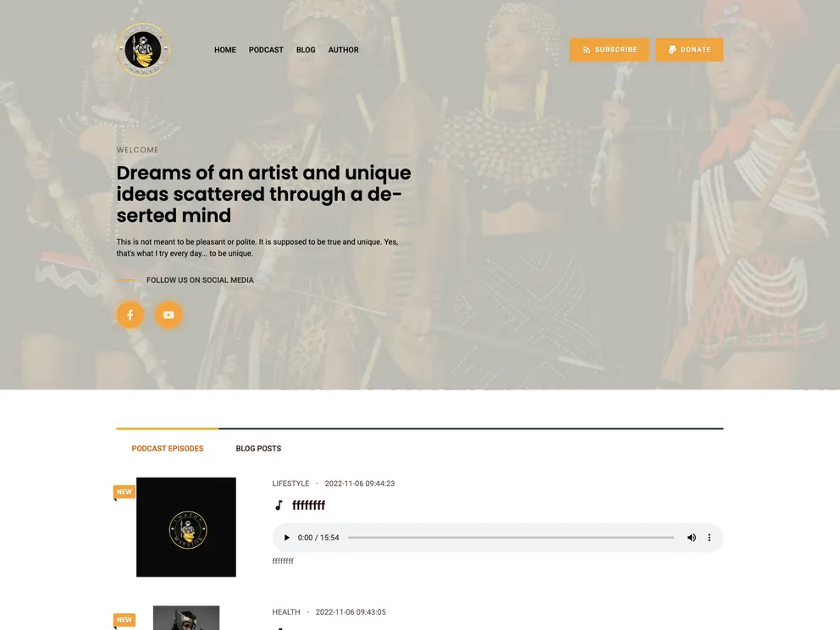
Task: Open the YouTube social media icon
Action: (x=169, y=314)
